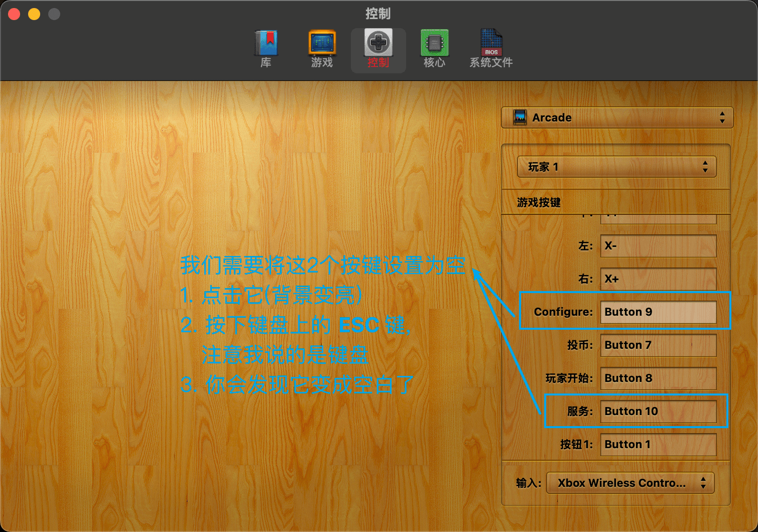Select the 玩家开始 field showing Button 8
Screen dimensions: 758x532
click(x=658, y=378)
